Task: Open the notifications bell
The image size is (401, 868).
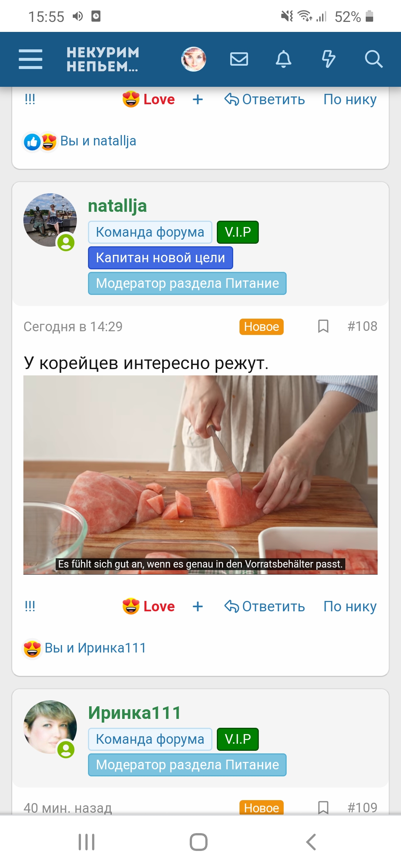Action: click(x=284, y=59)
